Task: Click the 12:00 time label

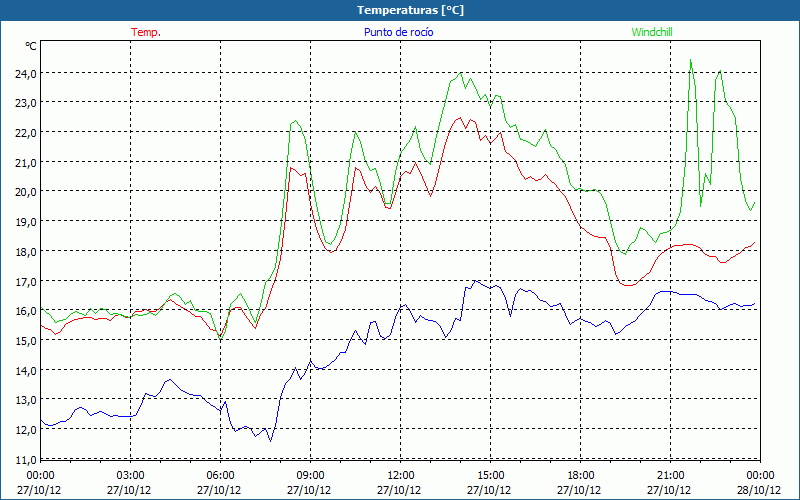Action: click(x=401, y=475)
